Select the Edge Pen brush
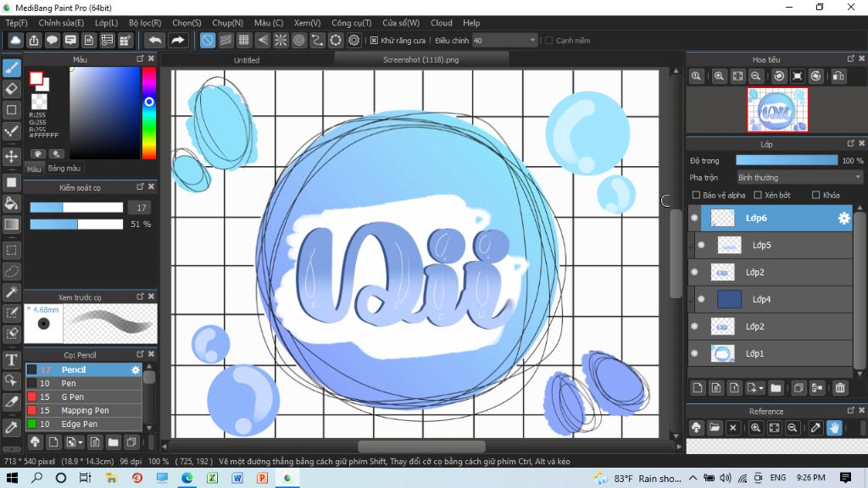 coord(84,424)
